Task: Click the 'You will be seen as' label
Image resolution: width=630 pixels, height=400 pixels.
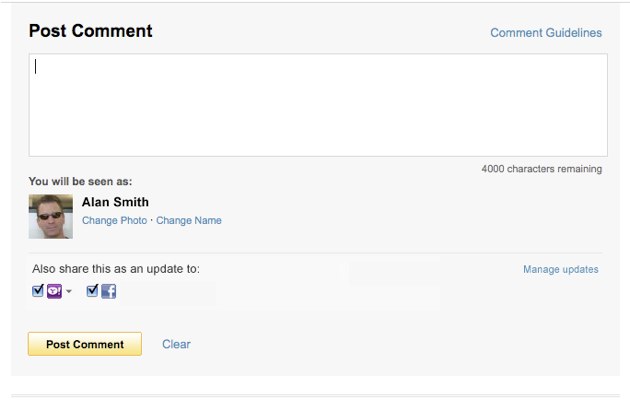Action: tap(80, 182)
